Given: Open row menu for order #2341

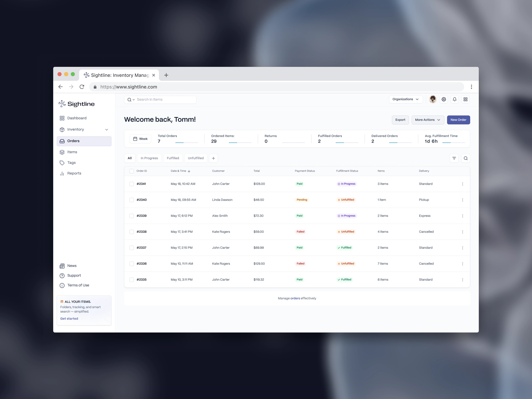Looking at the screenshot, I should (x=463, y=184).
